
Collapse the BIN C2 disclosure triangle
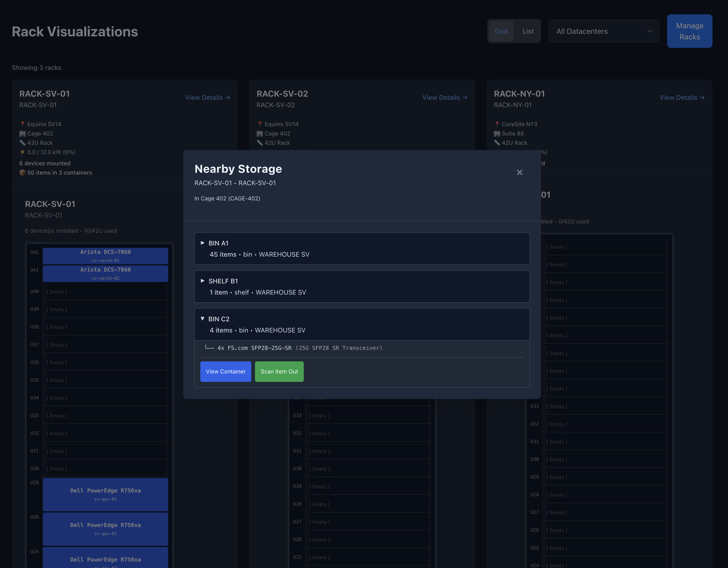202,319
